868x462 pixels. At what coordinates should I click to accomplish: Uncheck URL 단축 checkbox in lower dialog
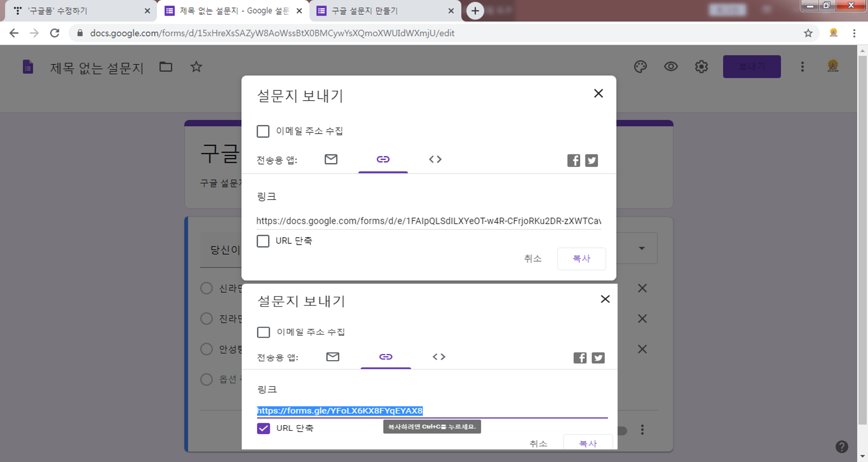pyautogui.click(x=263, y=429)
